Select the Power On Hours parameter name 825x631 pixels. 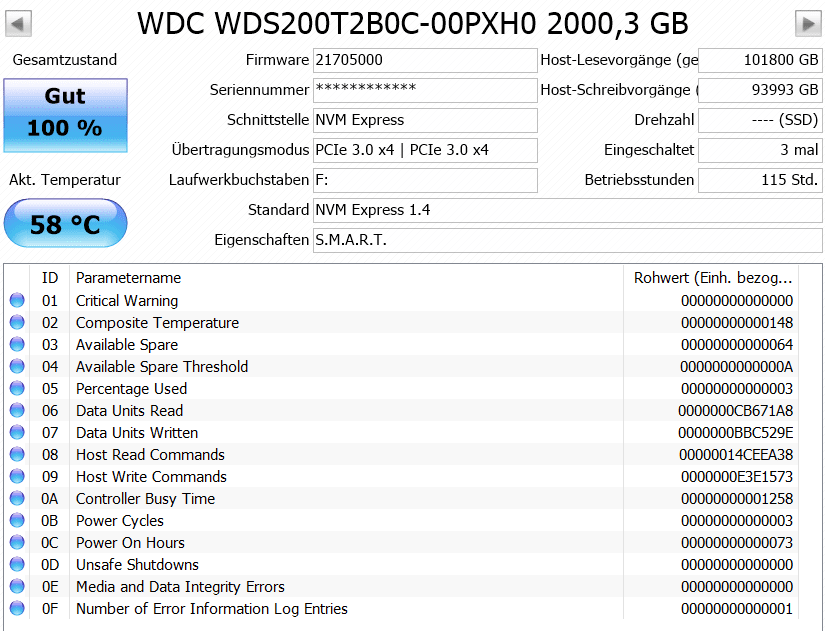[130, 543]
